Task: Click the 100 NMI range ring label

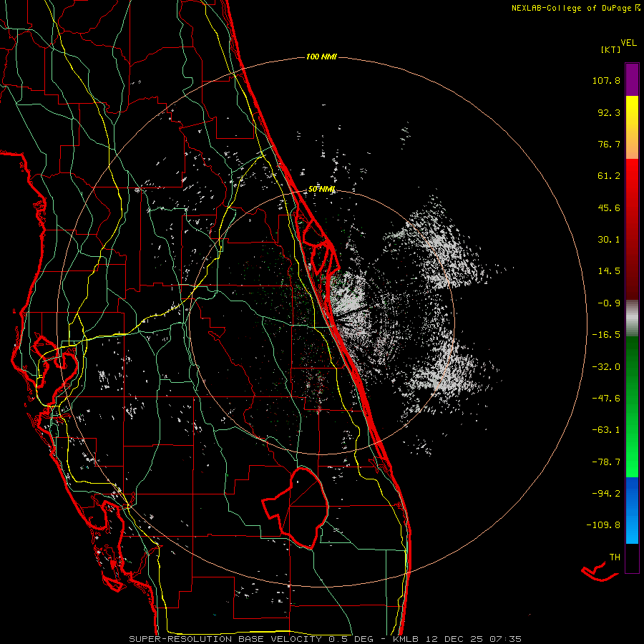Action: [321, 57]
